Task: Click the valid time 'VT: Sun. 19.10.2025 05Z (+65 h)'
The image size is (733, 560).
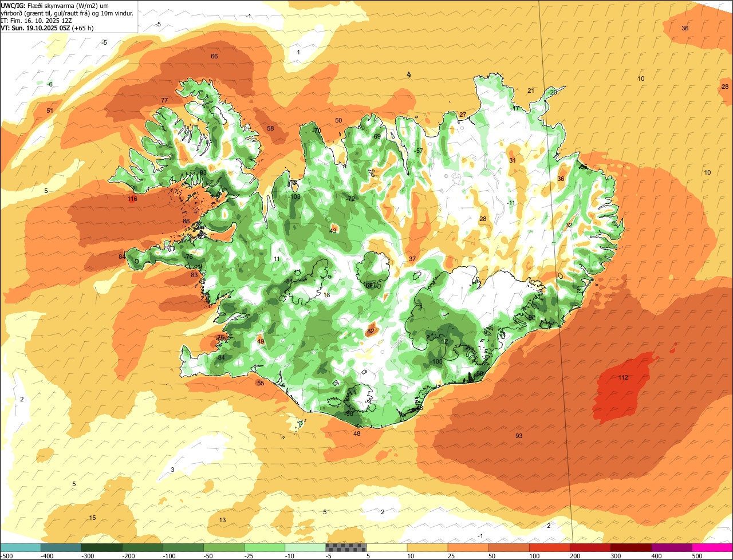Action: pyautogui.click(x=48, y=27)
